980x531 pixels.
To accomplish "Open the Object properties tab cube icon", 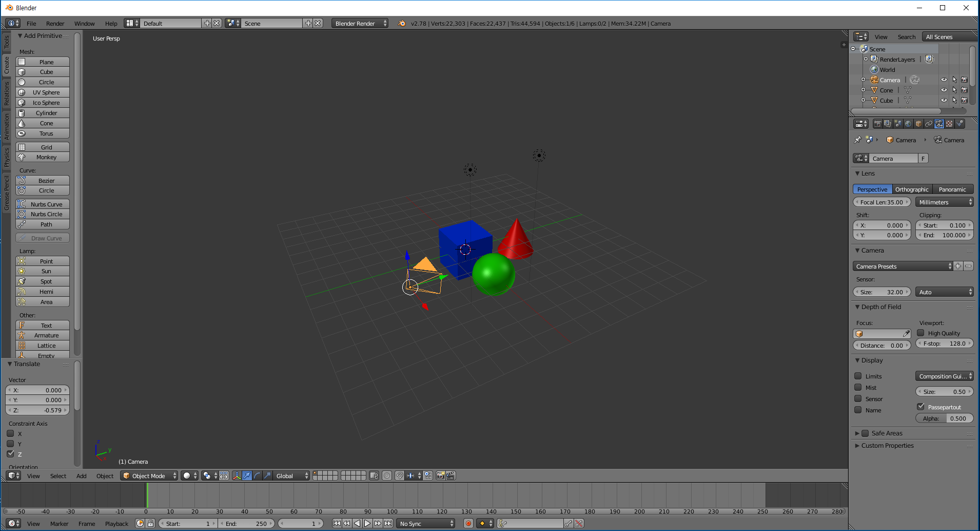I will pyautogui.click(x=918, y=124).
